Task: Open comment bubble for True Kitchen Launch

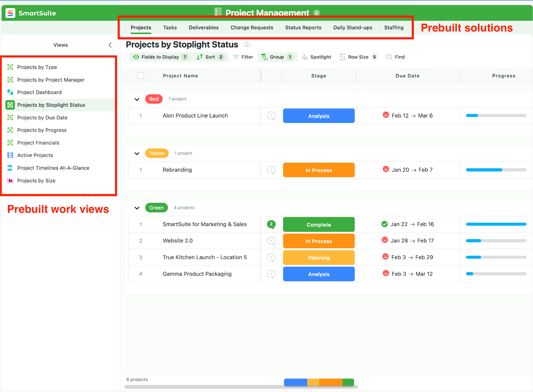Action: [x=271, y=258]
